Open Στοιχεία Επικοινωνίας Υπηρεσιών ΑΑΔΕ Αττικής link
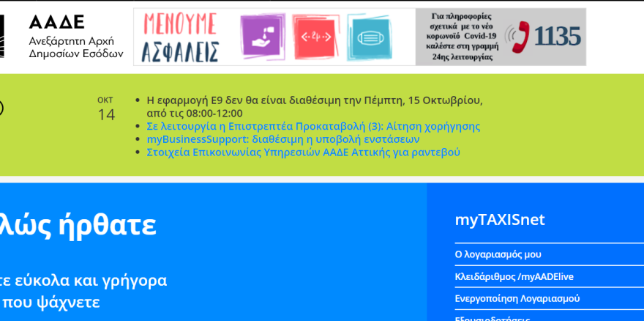This screenshot has height=321, width=644. [303, 152]
